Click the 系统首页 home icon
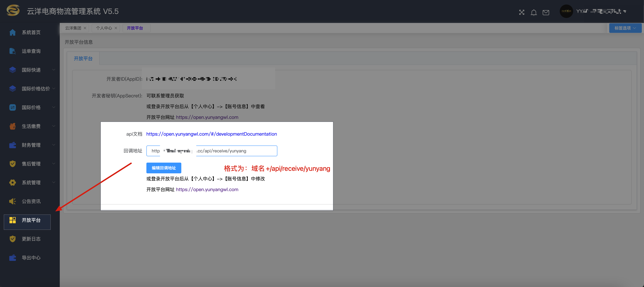This screenshot has width=644, height=287. pos(12,33)
